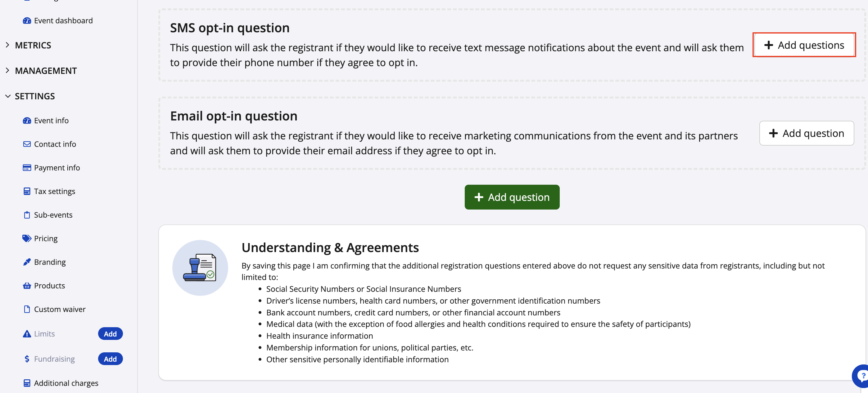Click the Pricing tag icon

click(x=27, y=239)
